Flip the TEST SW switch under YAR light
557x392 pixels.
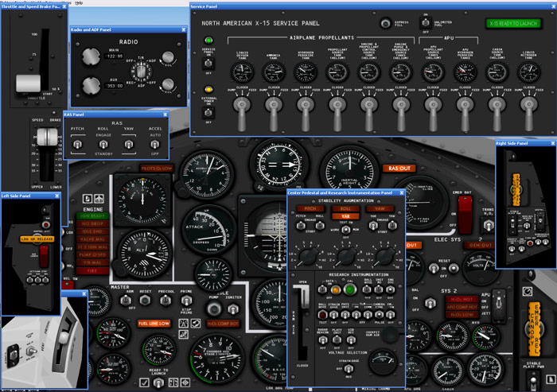[345, 230]
